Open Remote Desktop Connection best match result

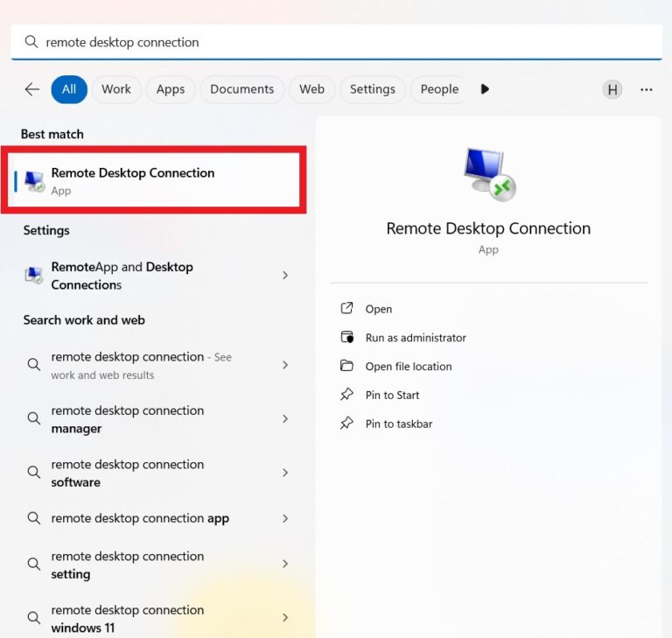(153, 180)
